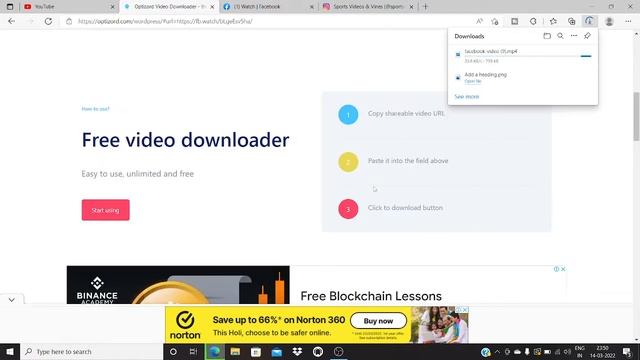Toggle the Downloads toolbar button

(589, 21)
